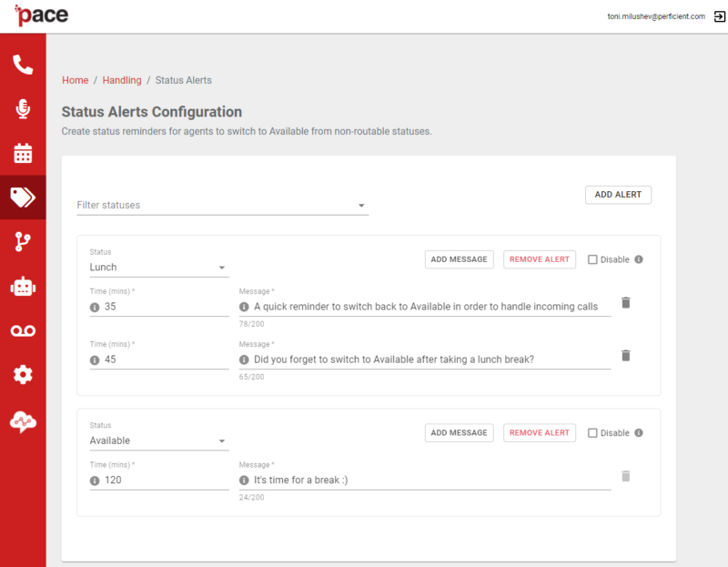Select the bot icon in the sidebar
This screenshot has height=567, width=728.
click(23, 286)
